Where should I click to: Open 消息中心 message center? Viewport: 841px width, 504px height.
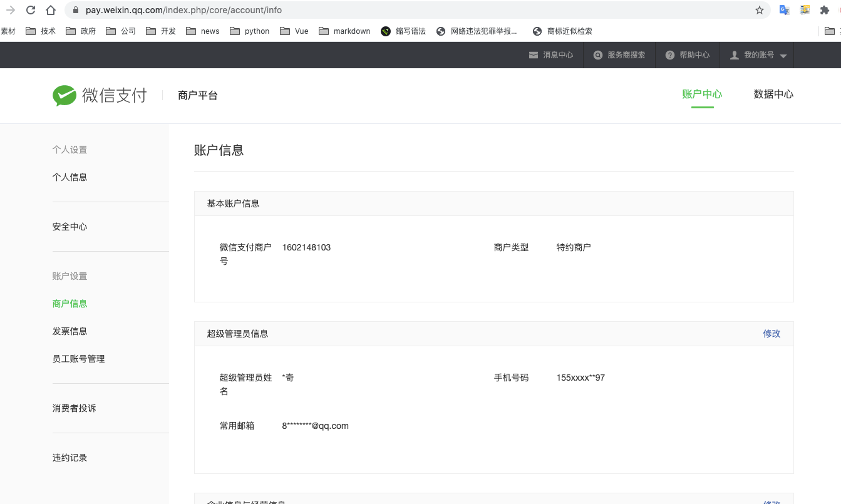(551, 55)
